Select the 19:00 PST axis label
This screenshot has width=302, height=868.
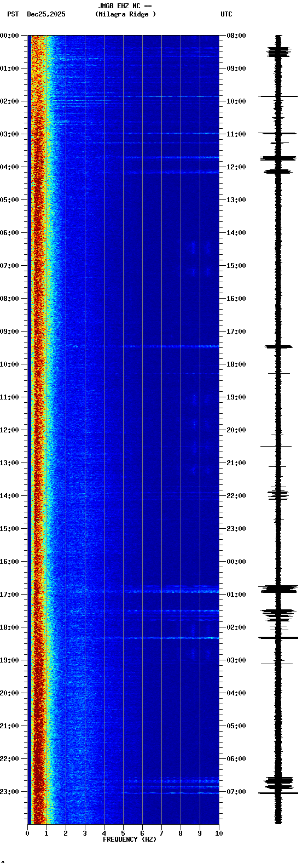pos(10,660)
